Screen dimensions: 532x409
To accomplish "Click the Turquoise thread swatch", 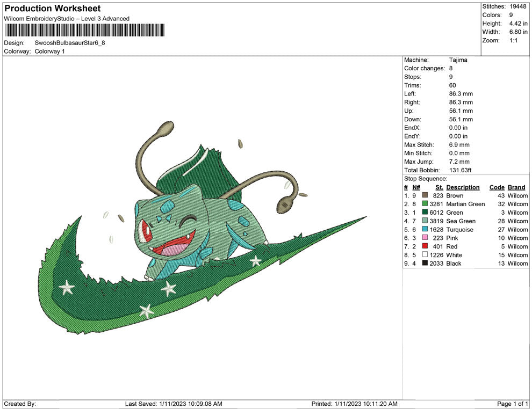I will coord(425,229).
